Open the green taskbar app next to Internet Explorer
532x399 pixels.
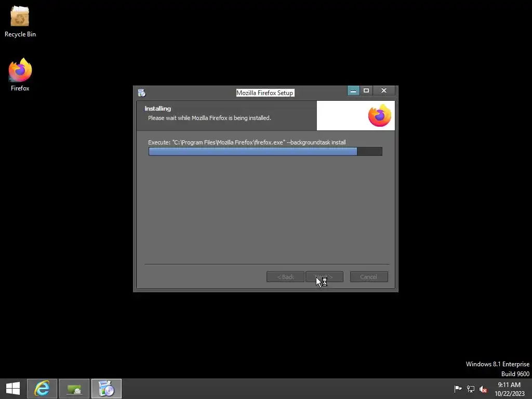click(x=74, y=389)
